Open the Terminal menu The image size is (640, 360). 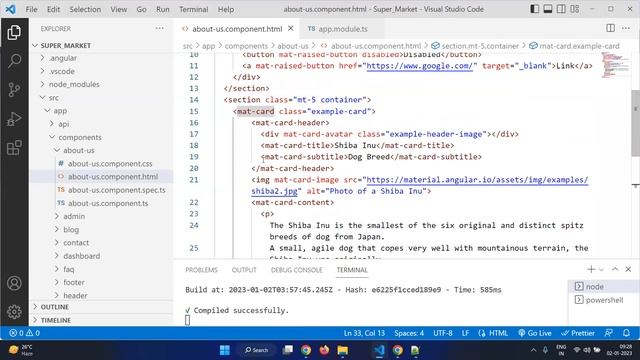click(193, 9)
